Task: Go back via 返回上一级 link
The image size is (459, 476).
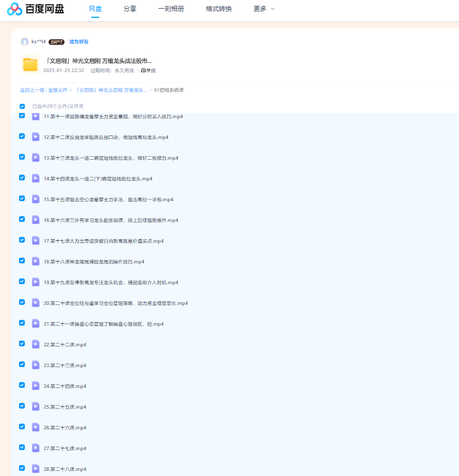Action: (x=32, y=90)
